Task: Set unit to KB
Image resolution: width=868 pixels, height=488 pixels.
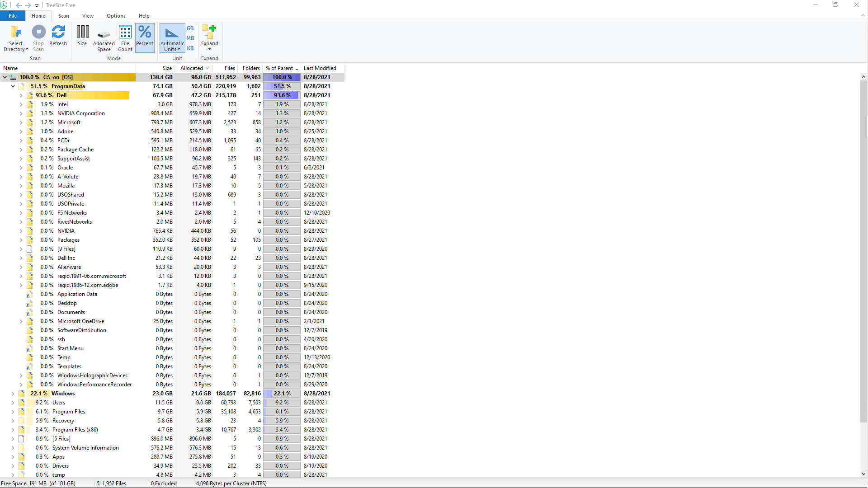Action: pos(190,48)
